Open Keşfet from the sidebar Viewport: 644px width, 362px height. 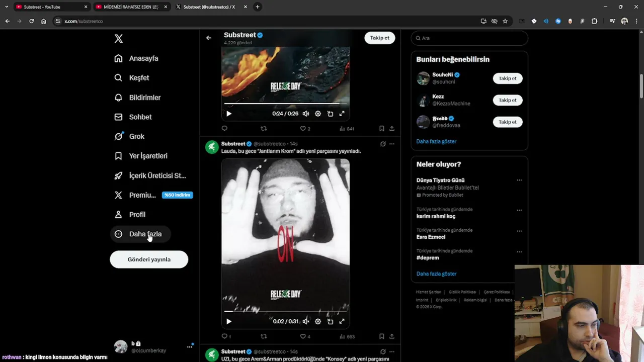tap(132, 78)
